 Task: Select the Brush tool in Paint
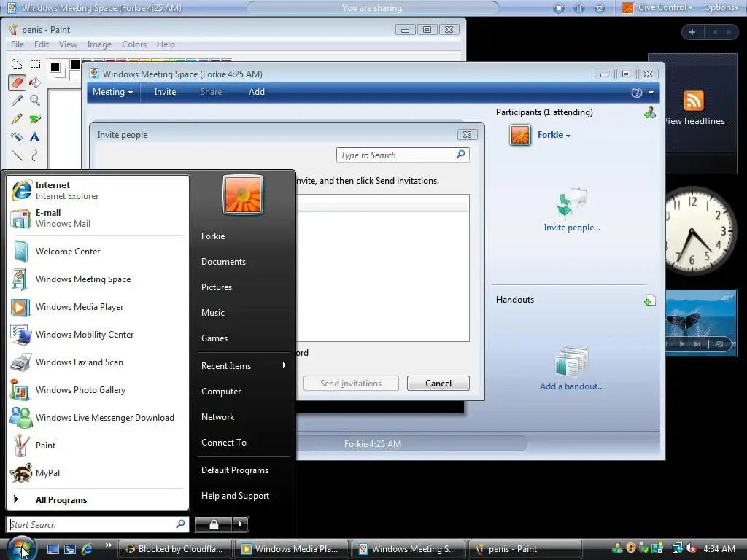(x=35, y=119)
